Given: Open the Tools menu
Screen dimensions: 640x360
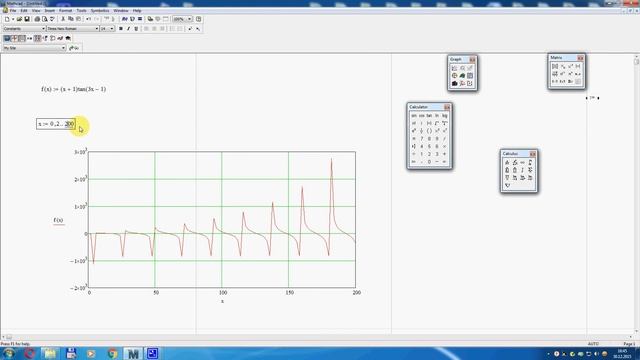Looking at the screenshot, I should point(81,11).
